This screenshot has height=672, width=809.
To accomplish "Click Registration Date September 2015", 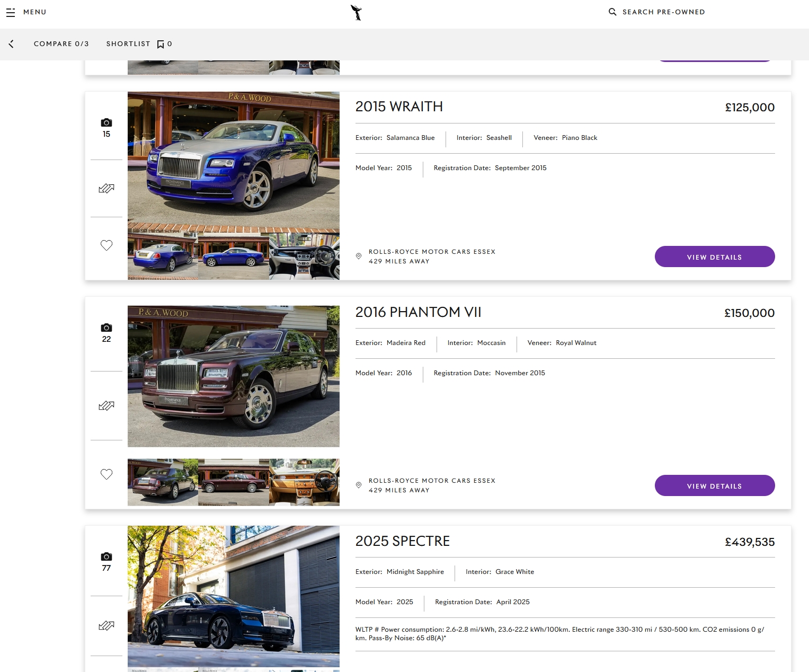I will tap(490, 168).
